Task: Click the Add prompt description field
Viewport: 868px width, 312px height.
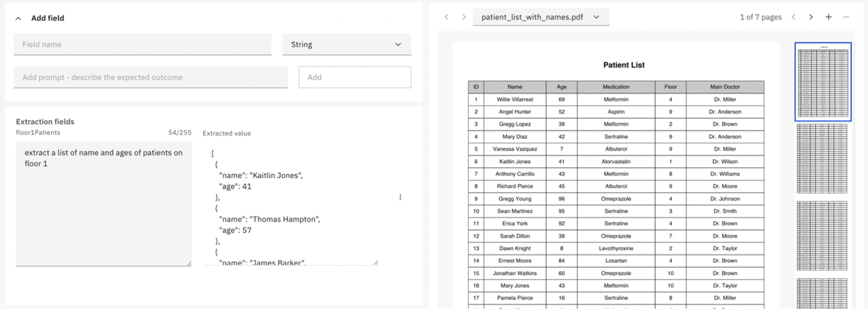Action: point(150,77)
